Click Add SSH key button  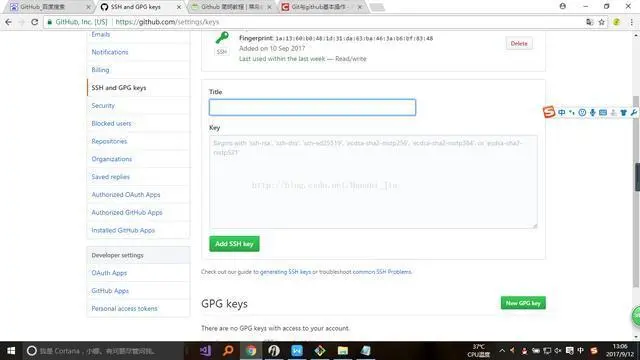[x=234, y=244]
